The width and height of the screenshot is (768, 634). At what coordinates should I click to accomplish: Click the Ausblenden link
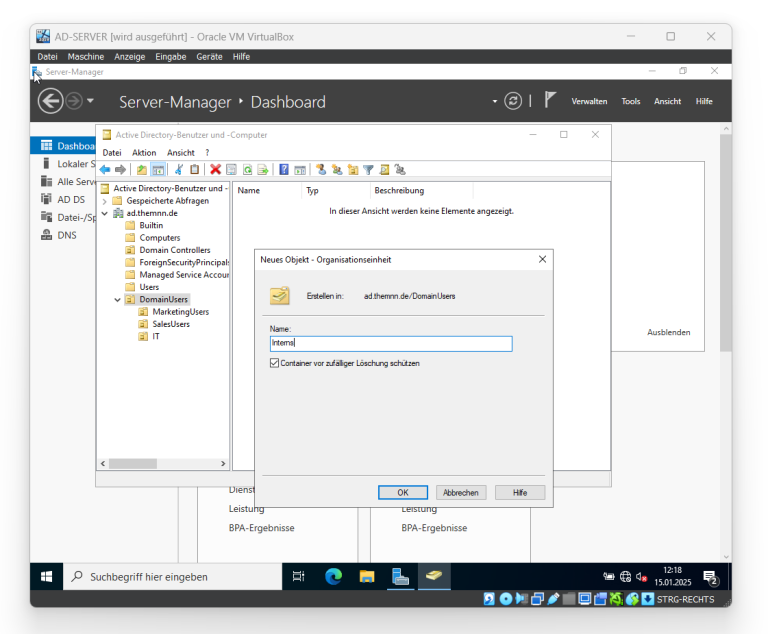click(669, 332)
